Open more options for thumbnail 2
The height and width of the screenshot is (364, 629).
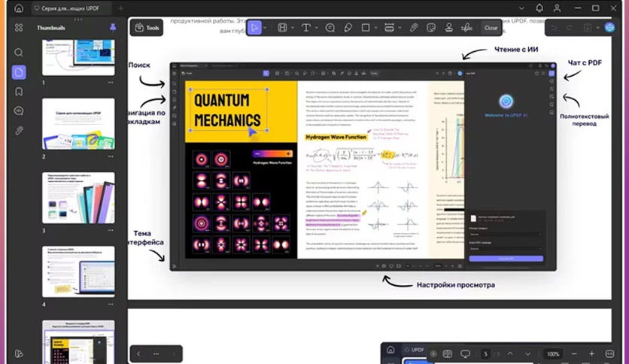pos(111,156)
